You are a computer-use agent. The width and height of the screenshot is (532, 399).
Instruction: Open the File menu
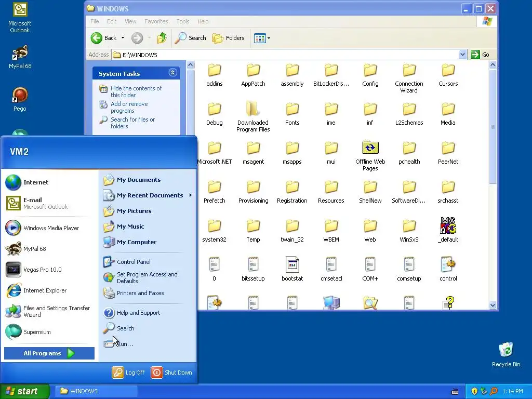[x=95, y=21]
